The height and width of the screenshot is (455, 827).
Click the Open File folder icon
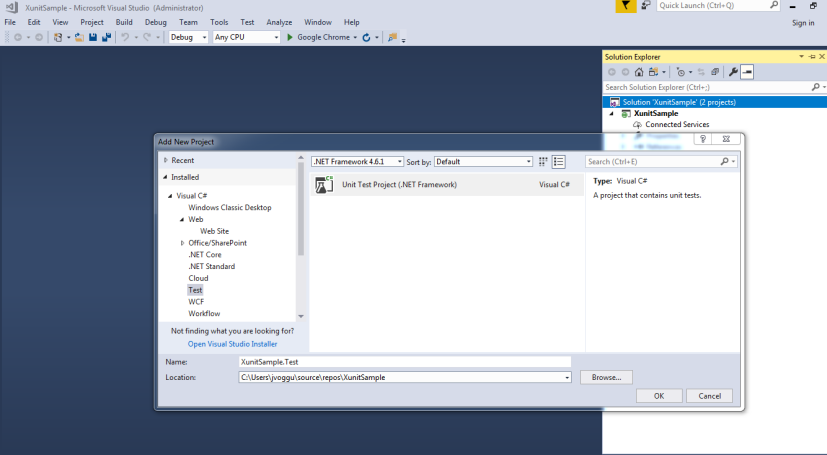click(79, 37)
